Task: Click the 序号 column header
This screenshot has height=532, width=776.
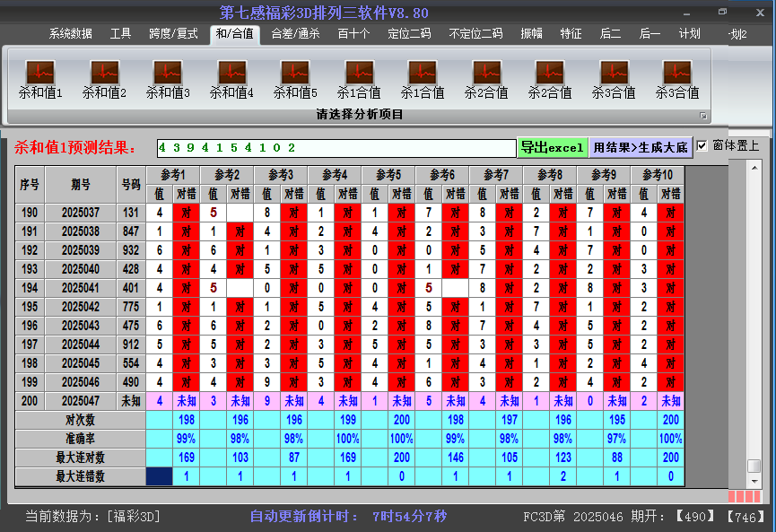Action: [x=30, y=185]
